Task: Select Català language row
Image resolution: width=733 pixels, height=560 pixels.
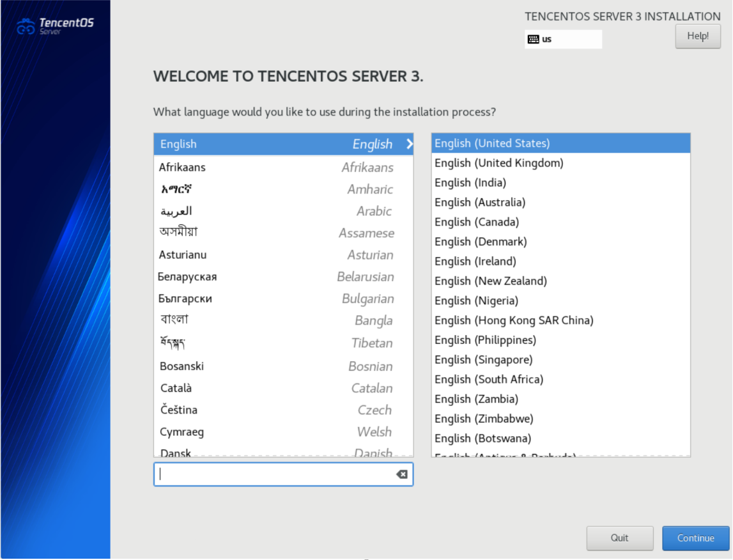Action: [x=283, y=388]
